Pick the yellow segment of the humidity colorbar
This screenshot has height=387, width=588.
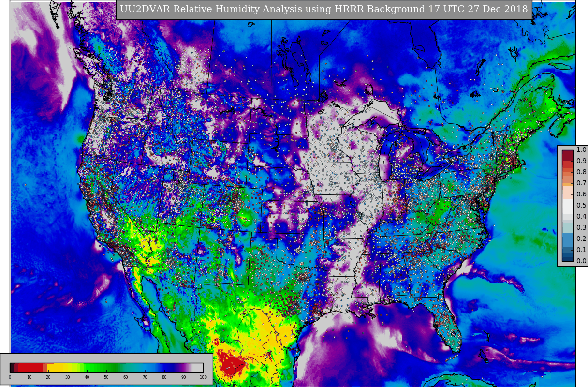coord(56,368)
